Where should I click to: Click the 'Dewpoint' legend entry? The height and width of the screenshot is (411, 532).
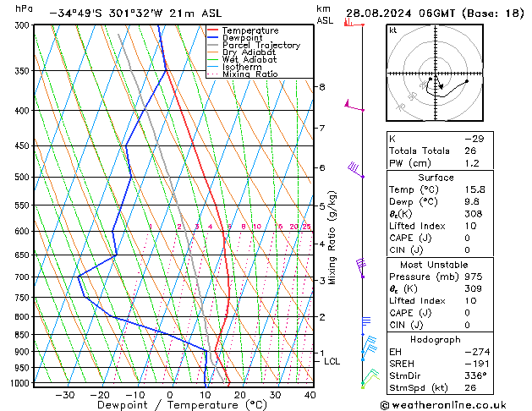tap(242, 38)
